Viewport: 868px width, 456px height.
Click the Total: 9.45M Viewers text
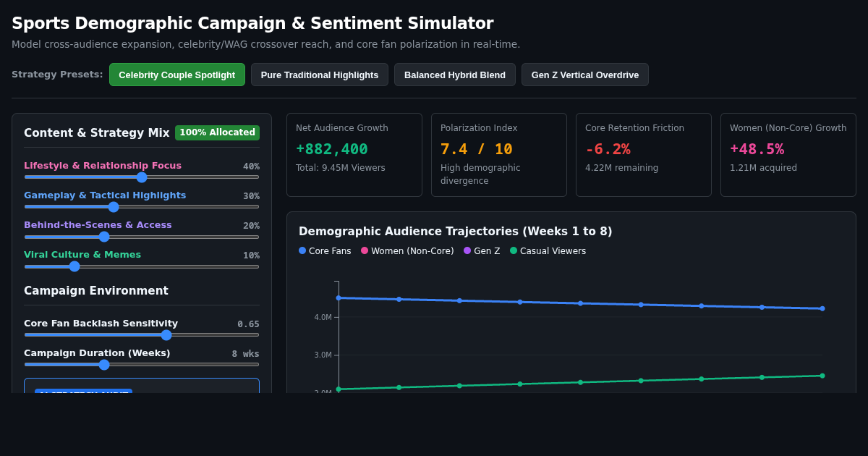click(x=341, y=168)
